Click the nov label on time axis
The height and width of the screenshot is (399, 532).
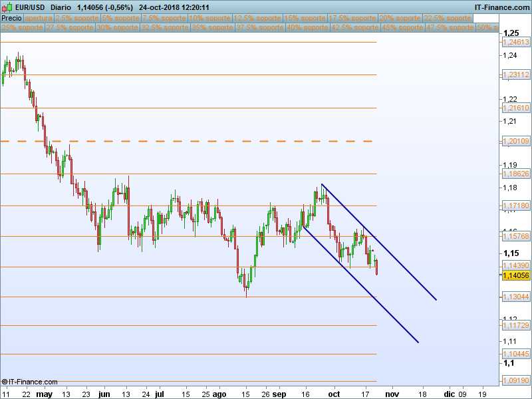pyautogui.click(x=392, y=394)
